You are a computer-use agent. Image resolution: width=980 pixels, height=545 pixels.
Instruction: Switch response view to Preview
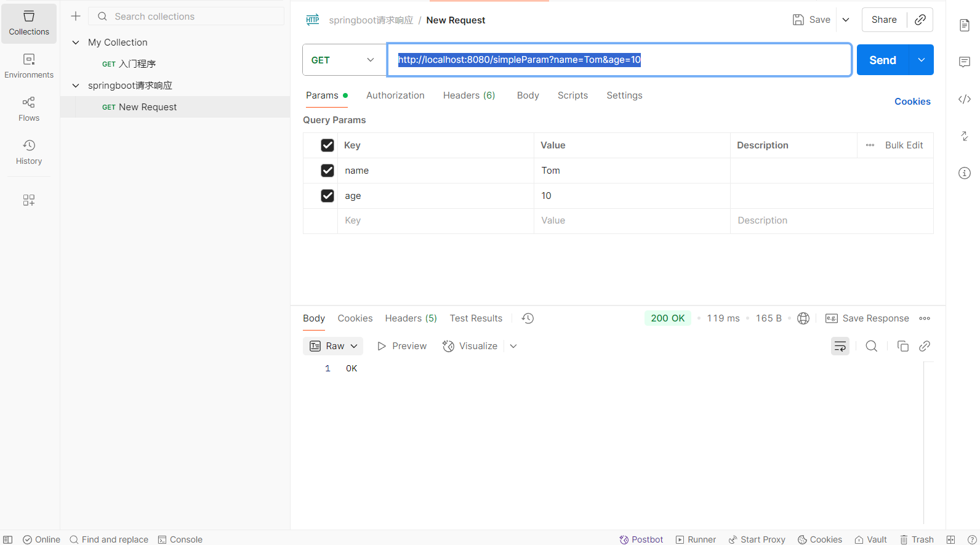point(402,346)
